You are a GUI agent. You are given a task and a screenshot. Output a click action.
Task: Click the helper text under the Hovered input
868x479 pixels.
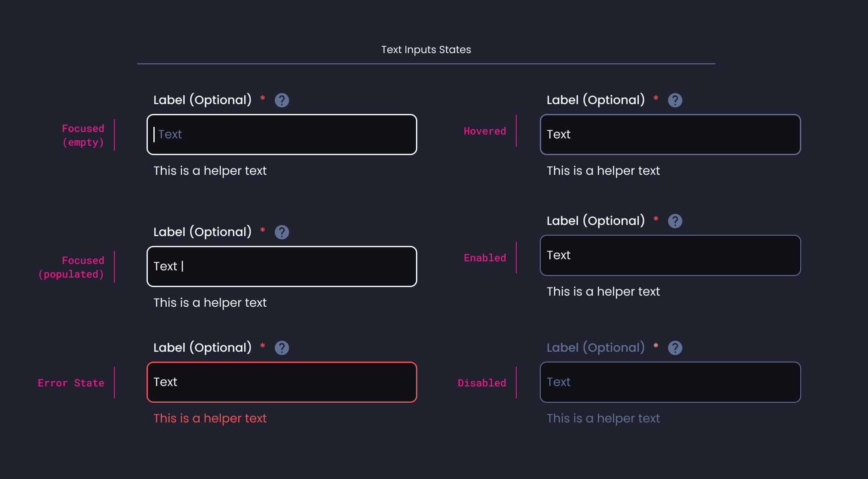(x=603, y=171)
